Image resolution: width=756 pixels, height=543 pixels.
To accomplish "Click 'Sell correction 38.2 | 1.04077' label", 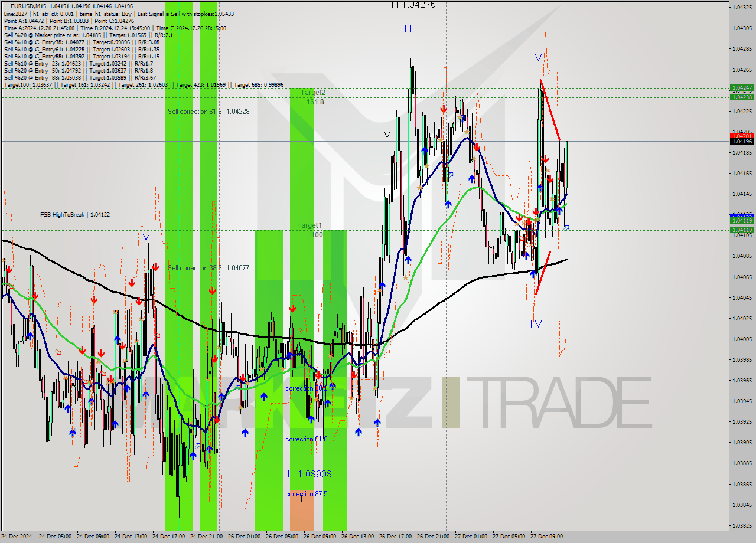I will 208,268.
